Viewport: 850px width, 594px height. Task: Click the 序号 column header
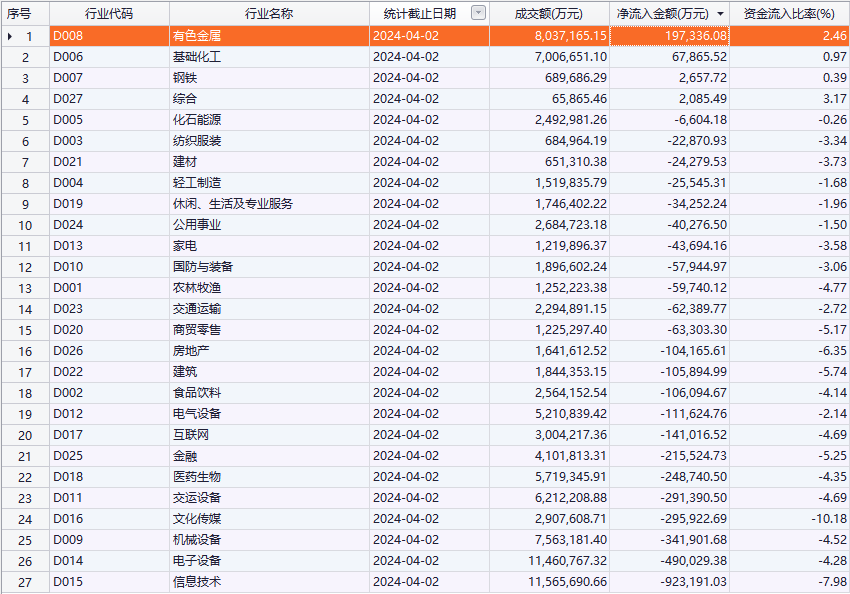pos(24,13)
